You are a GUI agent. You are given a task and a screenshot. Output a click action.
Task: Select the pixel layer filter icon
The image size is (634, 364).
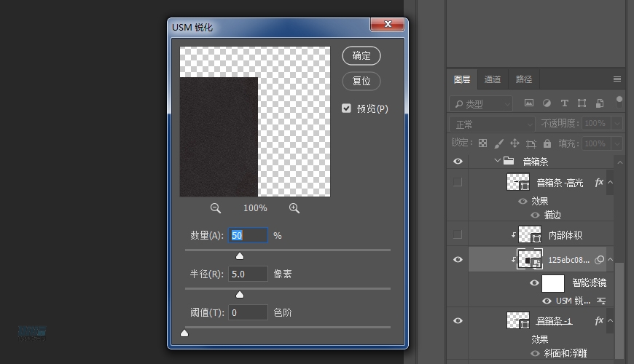[529, 103]
